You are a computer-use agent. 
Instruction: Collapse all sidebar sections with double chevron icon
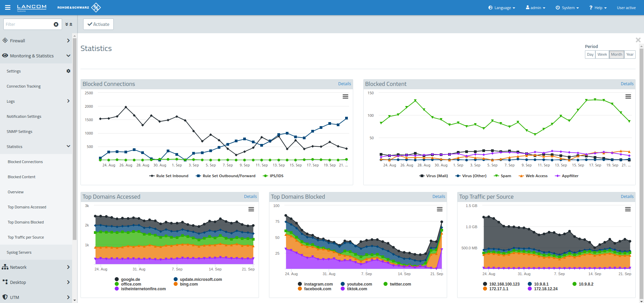tap(71, 24)
